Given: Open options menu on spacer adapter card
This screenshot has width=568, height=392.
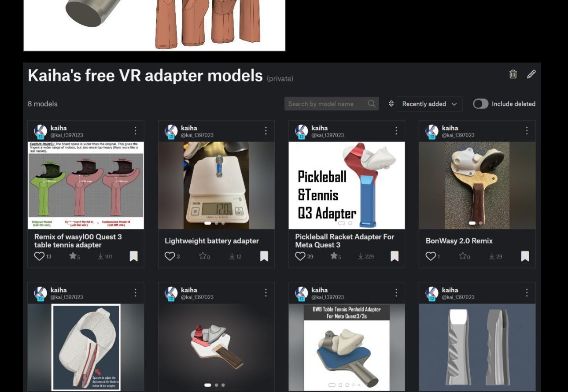Looking at the screenshot, I should [135, 293].
